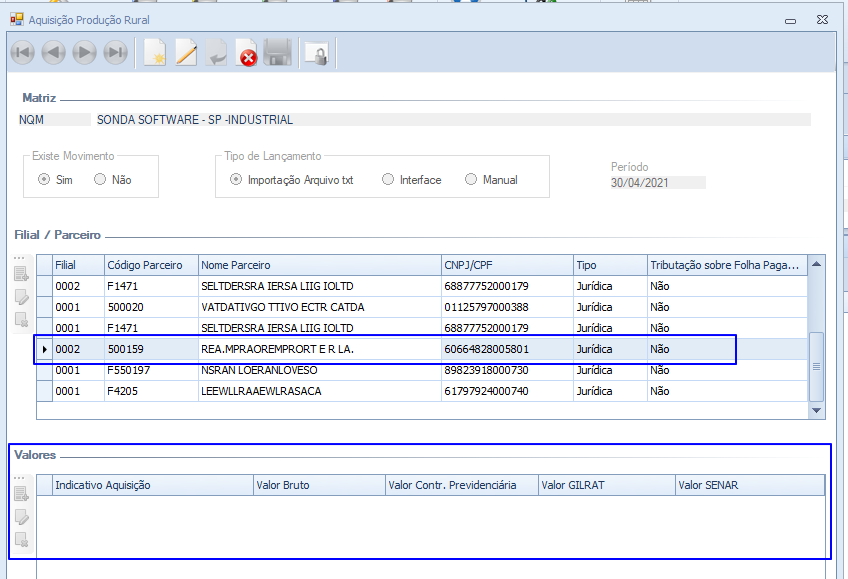
Task: Click the Período date field
Action: (657, 183)
